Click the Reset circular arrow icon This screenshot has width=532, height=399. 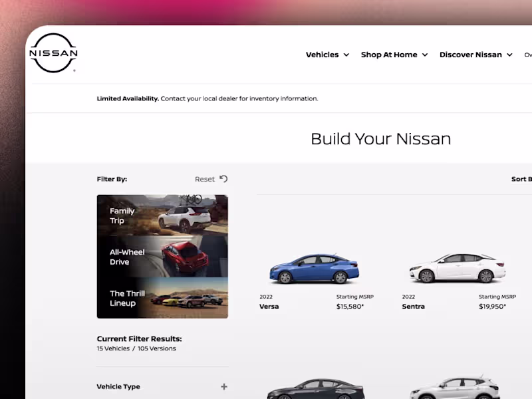coord(223,178)
